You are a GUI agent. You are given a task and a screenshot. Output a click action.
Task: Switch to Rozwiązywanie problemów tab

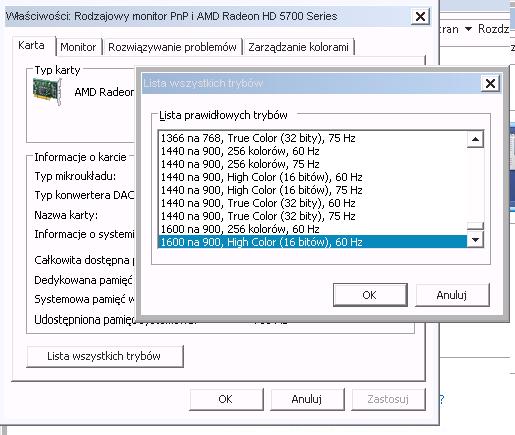pos(172,47)
